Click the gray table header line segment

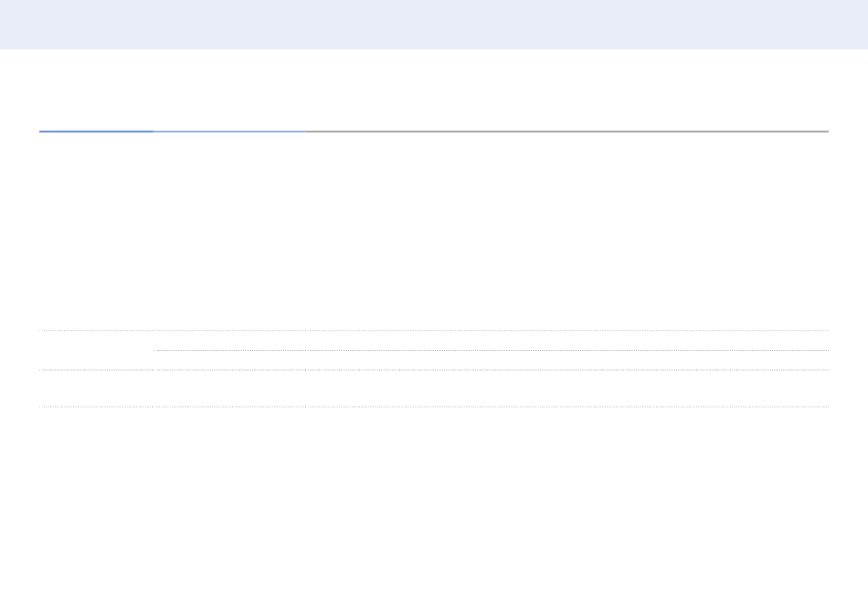coord(566,132)
